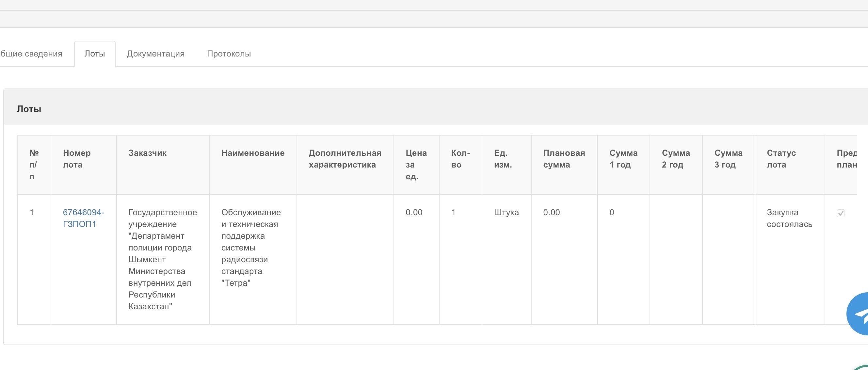Click the Дополнительная характеристика column header
868x370 pixels.
[x=345, y=165]
